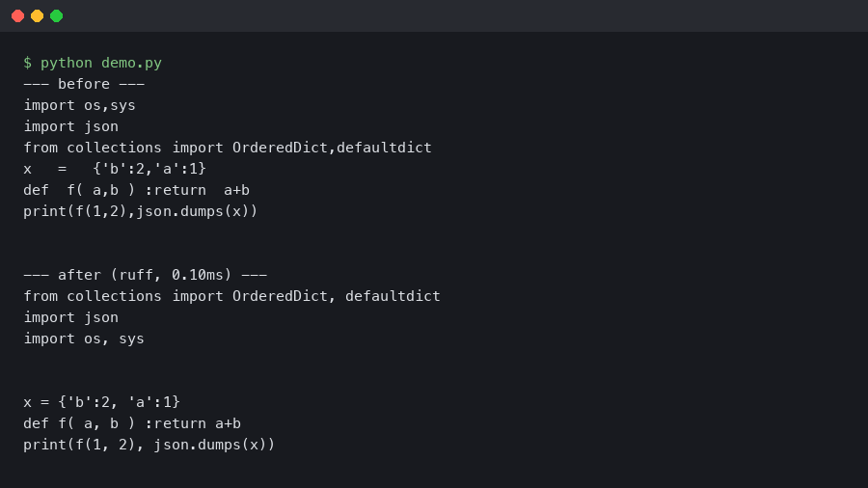Click the unformatted x dictionary assignment line
The image size is (868, 488).
click(x=115, y=169)
